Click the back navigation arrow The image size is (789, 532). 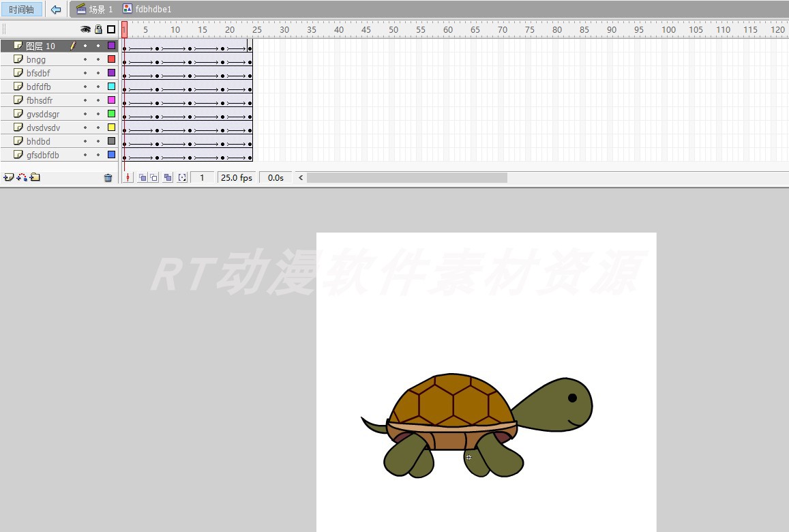[x=55, y=9]
